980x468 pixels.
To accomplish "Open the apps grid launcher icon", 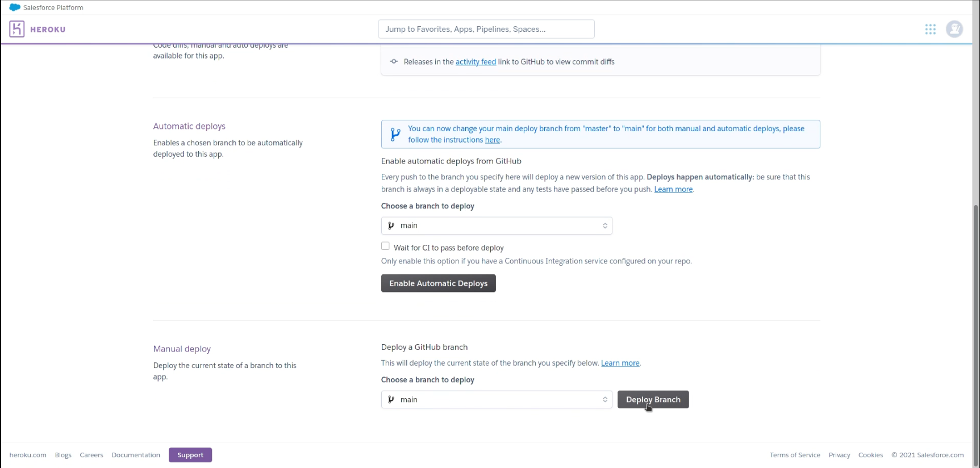I will pyautogui.click(x=930, y=29).
